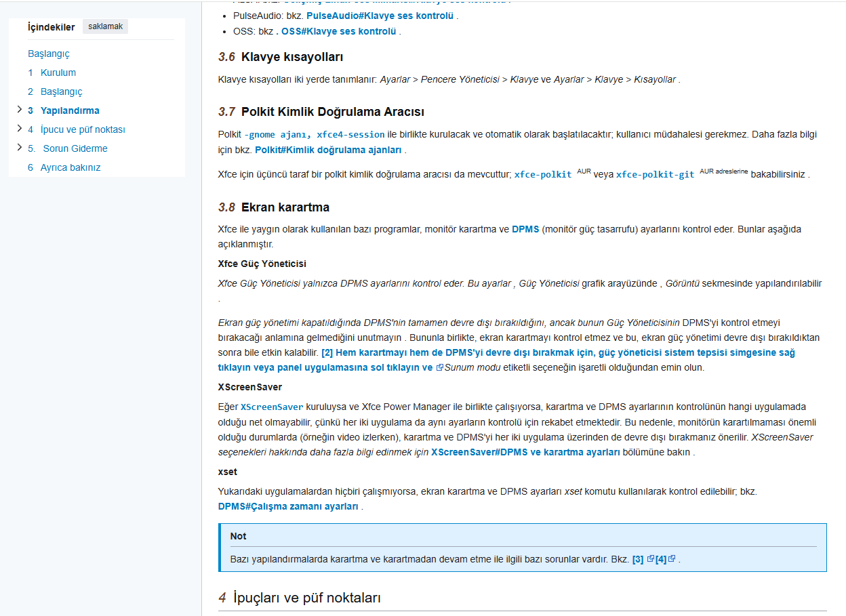Go to section 1 Kurulum in contents

(x=58, y=73)
